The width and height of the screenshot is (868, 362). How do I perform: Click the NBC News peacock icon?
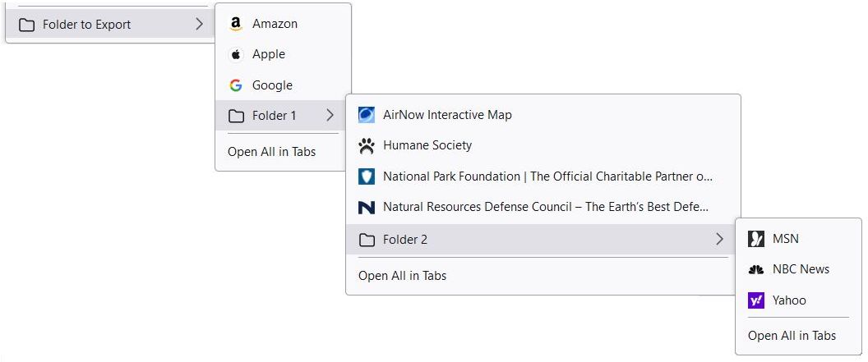tap(756, 270)
